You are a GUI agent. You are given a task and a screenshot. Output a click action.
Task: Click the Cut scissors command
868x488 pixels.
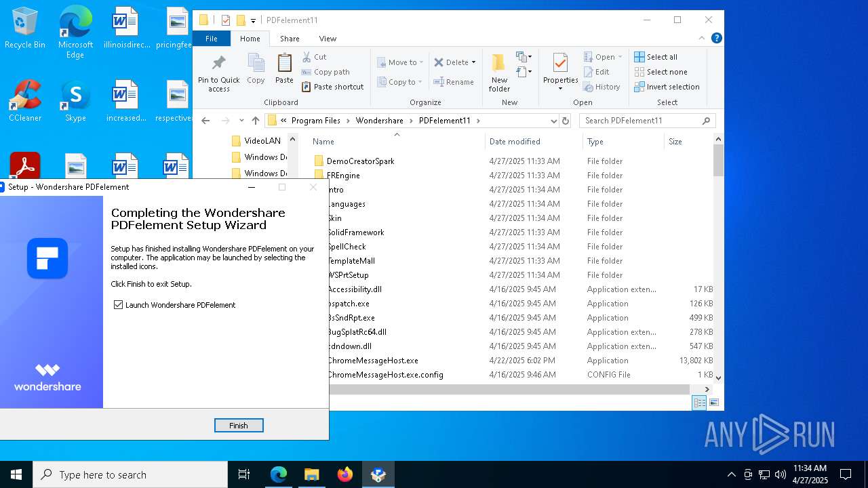tap(314, 57)
